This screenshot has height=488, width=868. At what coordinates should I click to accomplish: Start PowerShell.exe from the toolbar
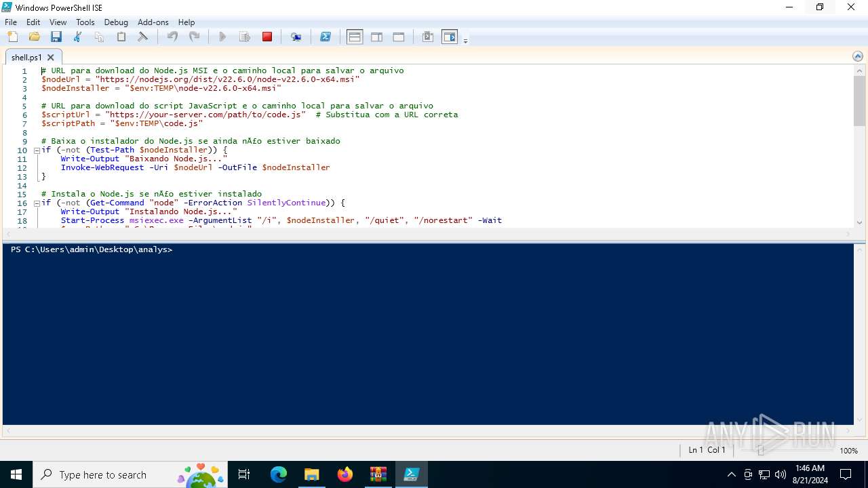coord(325,37)
